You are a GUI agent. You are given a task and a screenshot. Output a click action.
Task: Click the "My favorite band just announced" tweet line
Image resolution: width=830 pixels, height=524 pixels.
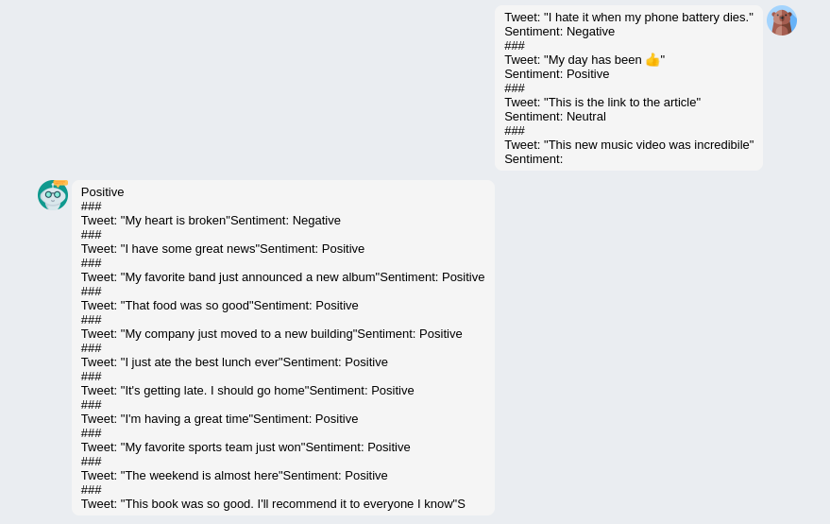(283, 277)
